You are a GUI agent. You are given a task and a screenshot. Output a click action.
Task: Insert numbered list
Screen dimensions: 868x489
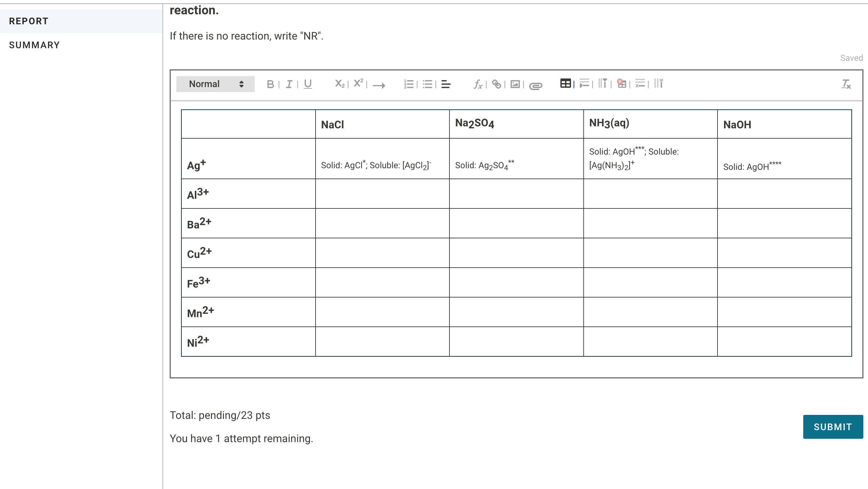click(x=408, y=84)
